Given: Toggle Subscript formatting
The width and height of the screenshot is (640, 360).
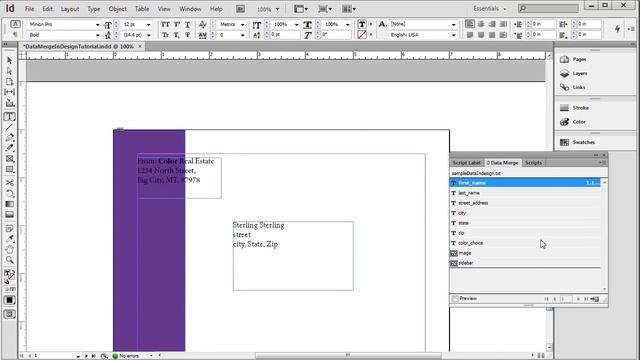Looking at the screenshot, I should 177,35.
